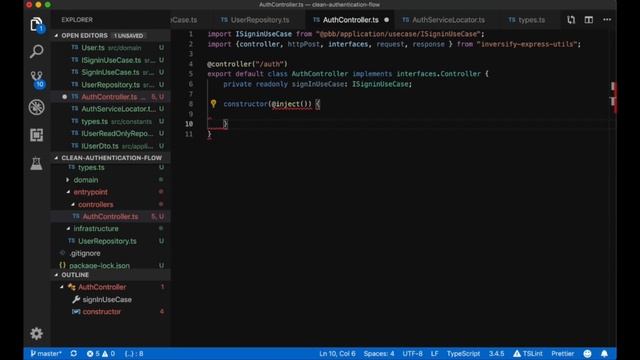Change Spaces: 4 indentation setting
This screenshot has height=360, width=640.
point(379,353)
